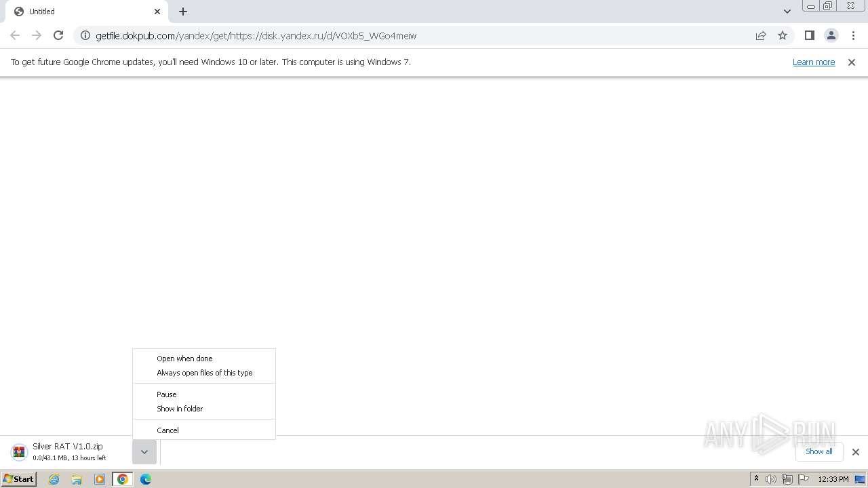868x488 pixels.
Task: Go forward to the next page
Action: click(x=37, y=35)
